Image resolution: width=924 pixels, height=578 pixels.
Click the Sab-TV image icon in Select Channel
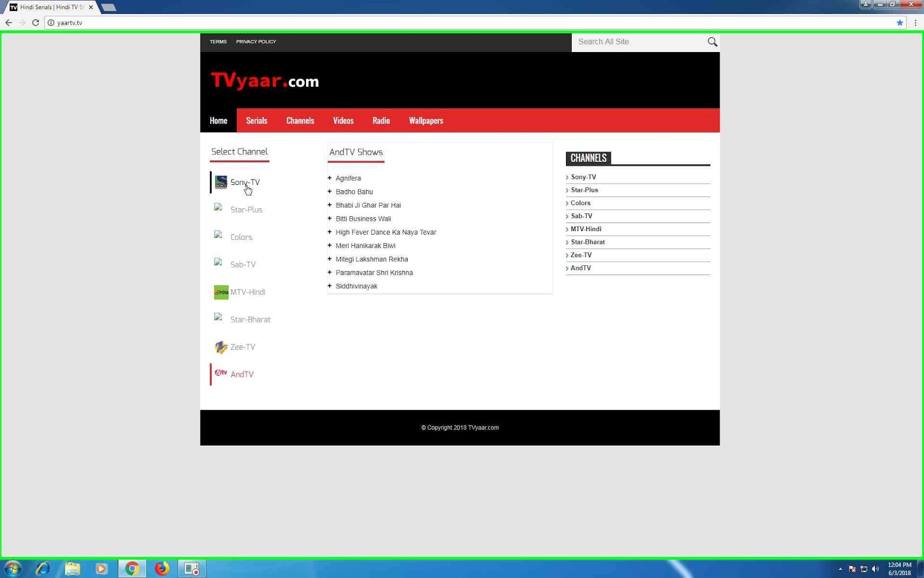[x=218, y=262]
